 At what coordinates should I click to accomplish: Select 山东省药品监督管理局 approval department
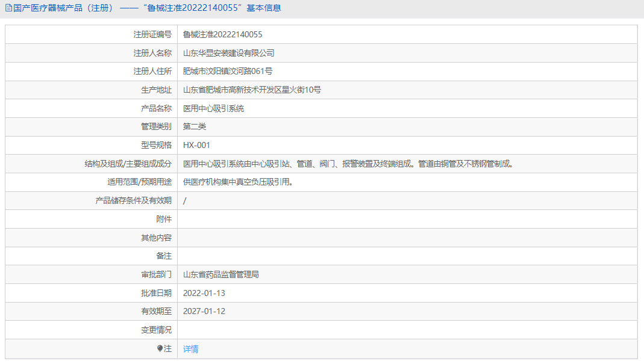click(221, 274)
